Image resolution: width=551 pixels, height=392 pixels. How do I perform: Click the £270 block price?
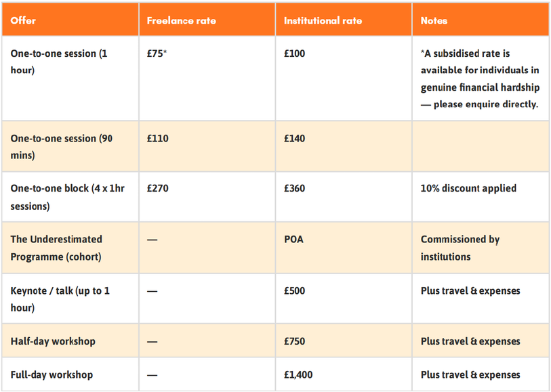click(158, 189)
